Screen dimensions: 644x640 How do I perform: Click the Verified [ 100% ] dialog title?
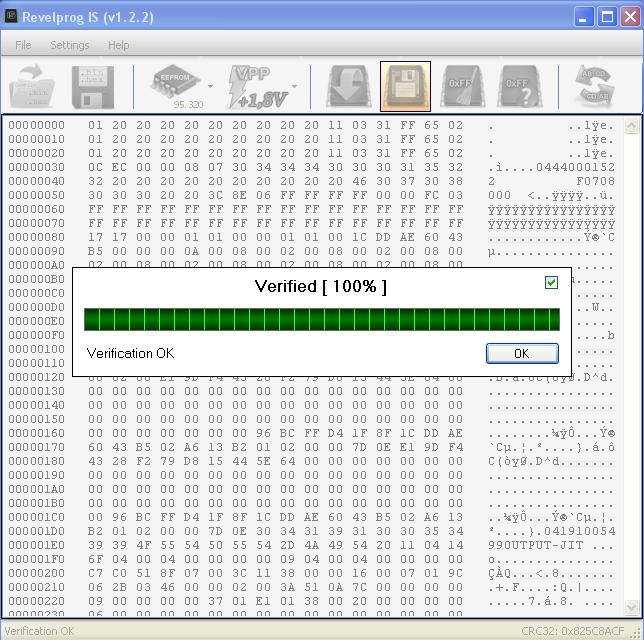tap(321, 286)
